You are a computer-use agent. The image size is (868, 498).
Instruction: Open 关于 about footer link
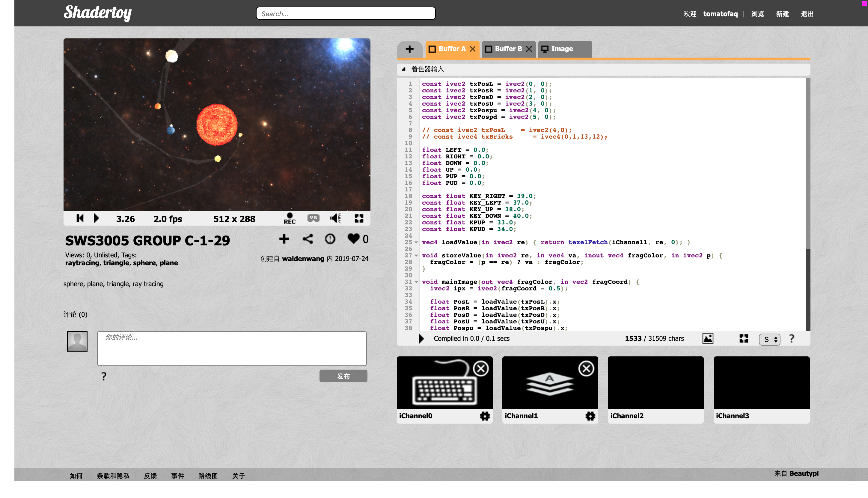click(x=239, y=476)
